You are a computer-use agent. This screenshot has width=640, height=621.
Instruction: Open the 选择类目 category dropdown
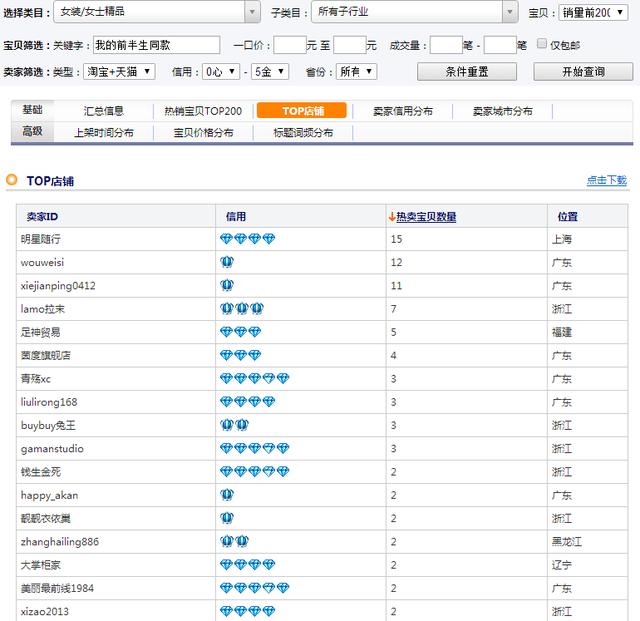click(157, 12)
